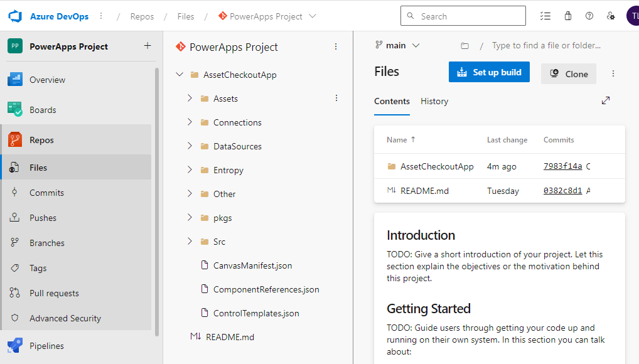Expand the Src folder
Viewport: 639px width, 364px height.
point(190,242)
